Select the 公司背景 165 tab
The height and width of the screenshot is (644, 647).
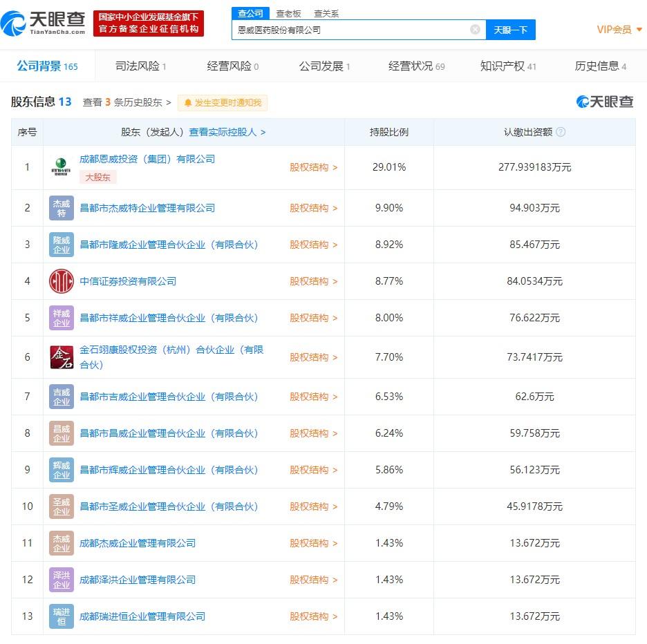tap(48, 66)
